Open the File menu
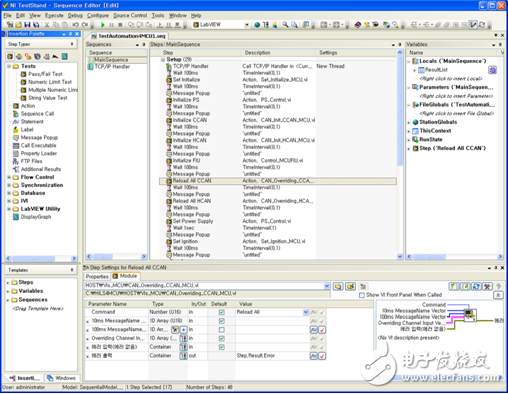 (x=7, y=15)
